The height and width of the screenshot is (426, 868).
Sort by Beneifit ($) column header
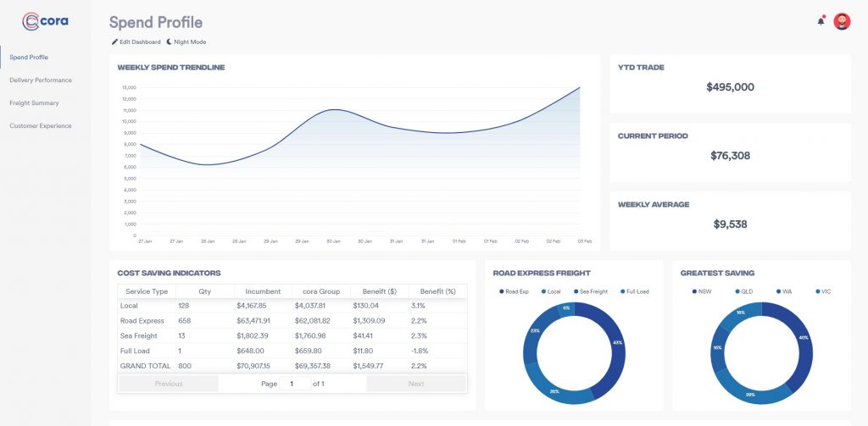pos(380,291)
